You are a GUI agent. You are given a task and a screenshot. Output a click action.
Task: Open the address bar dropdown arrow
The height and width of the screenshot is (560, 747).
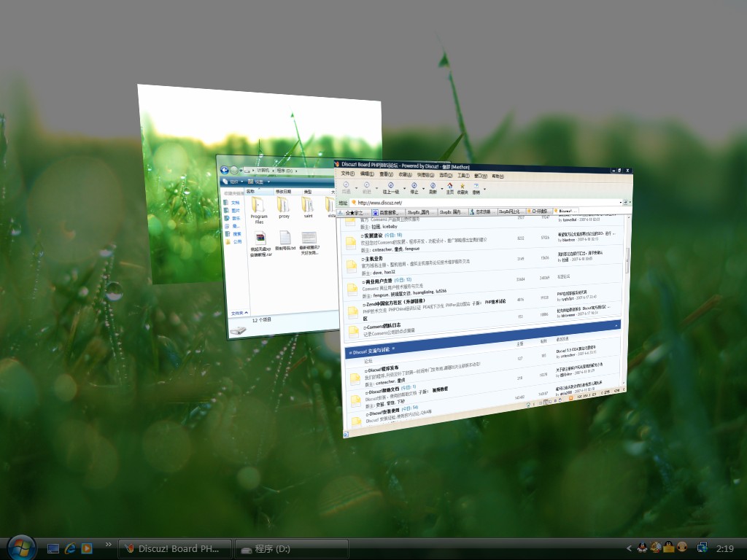click(x=622, y=202)
